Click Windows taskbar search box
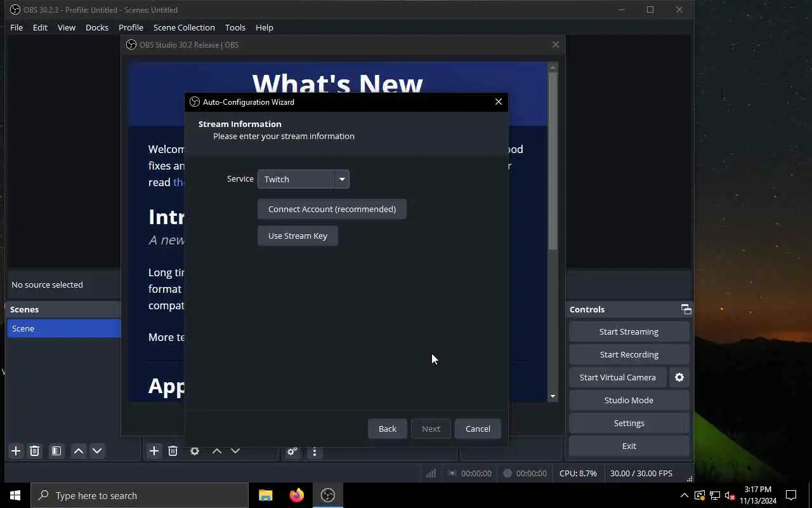 click(140, 495)
